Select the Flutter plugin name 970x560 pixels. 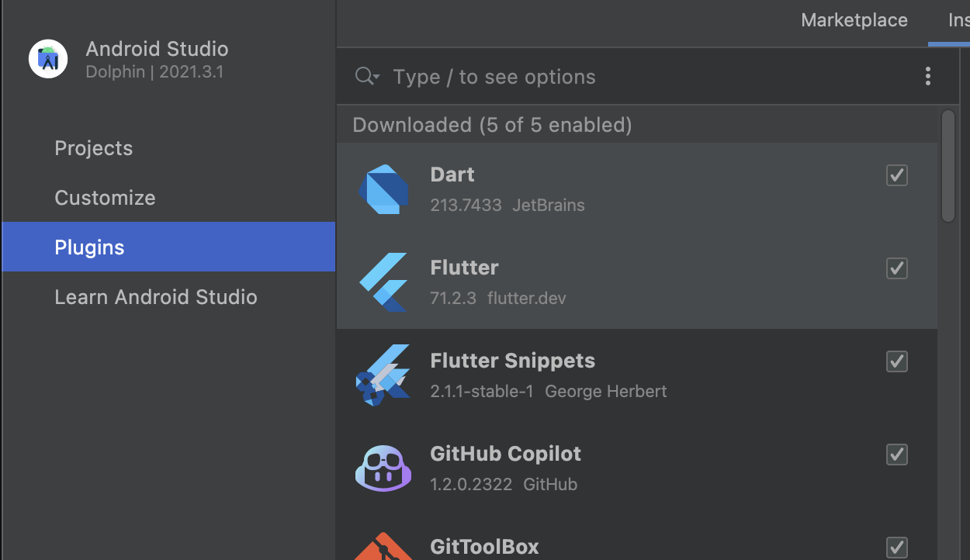tap(464, 268)
